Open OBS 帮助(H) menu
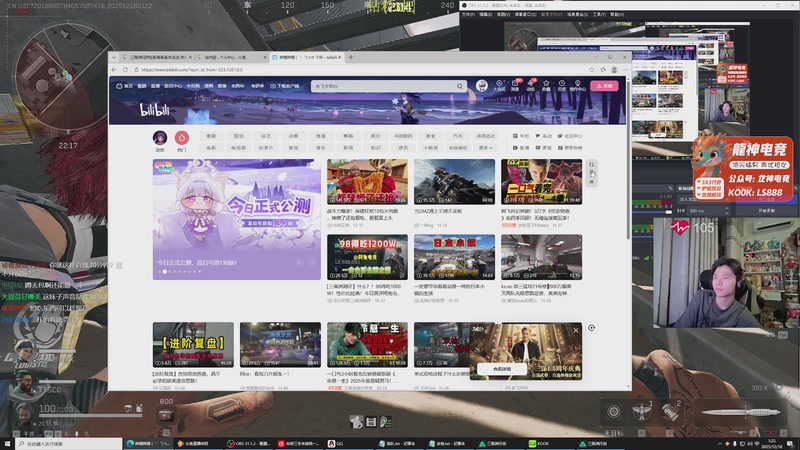The height and width of the screenshot is (450, 800). coord(616,14)
